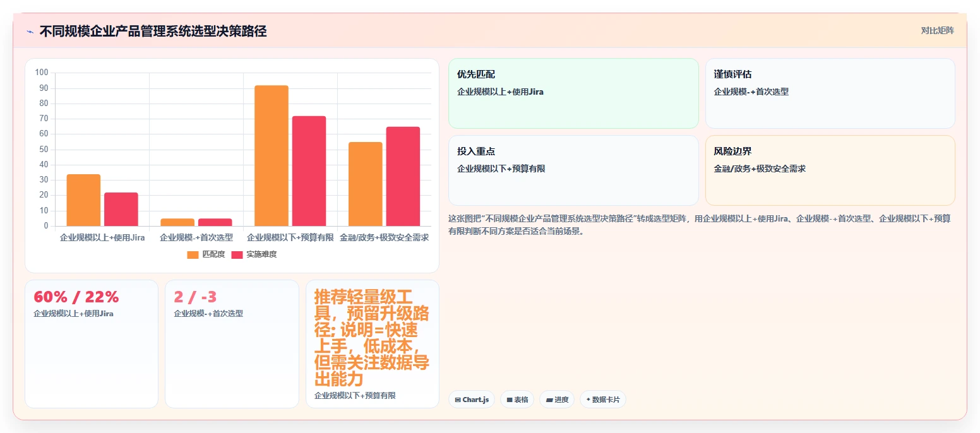Click orange 匹配度 bar for 企业规模以下+预算有限
Image resolution: width=980 pixels, height=433 pixels.
(x=272, y=155)
